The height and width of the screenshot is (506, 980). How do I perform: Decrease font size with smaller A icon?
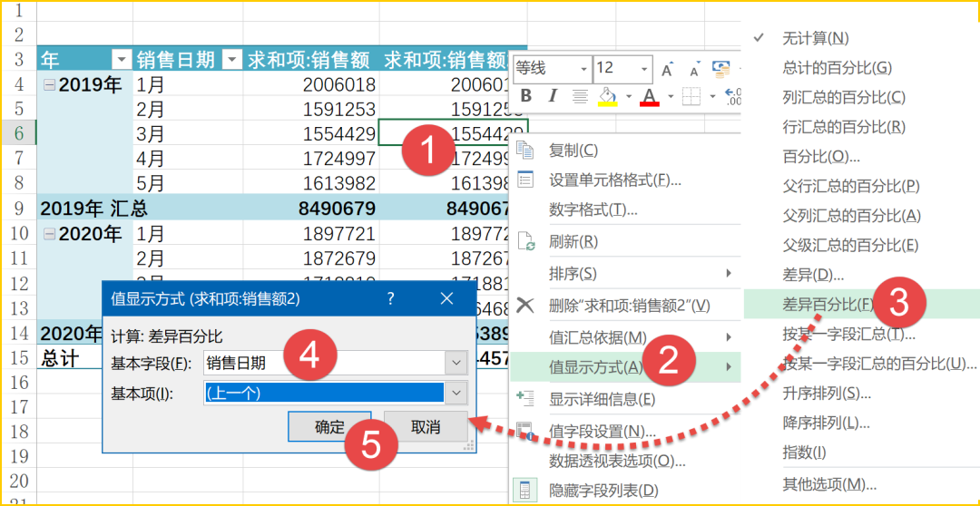pyautogui.click(x=694, y=69)
